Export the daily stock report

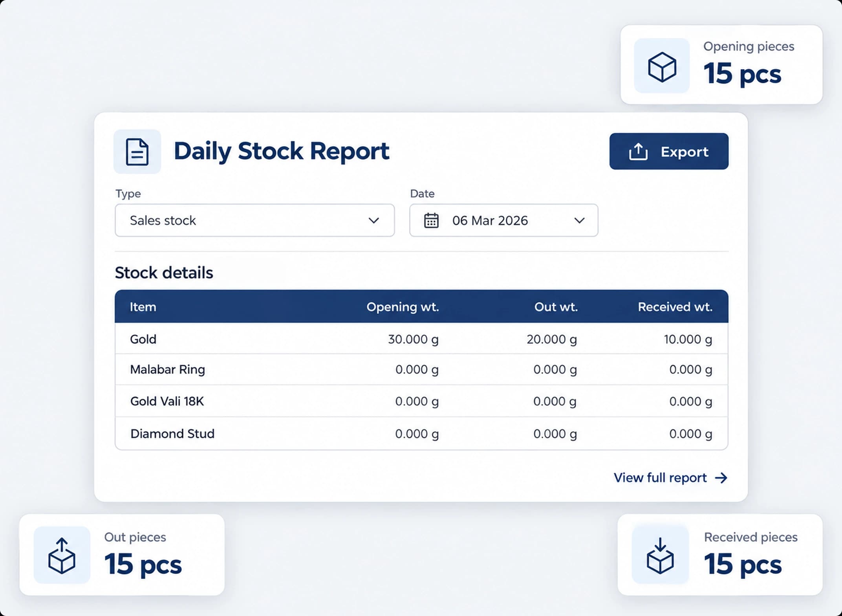click(x=669, y=151)
